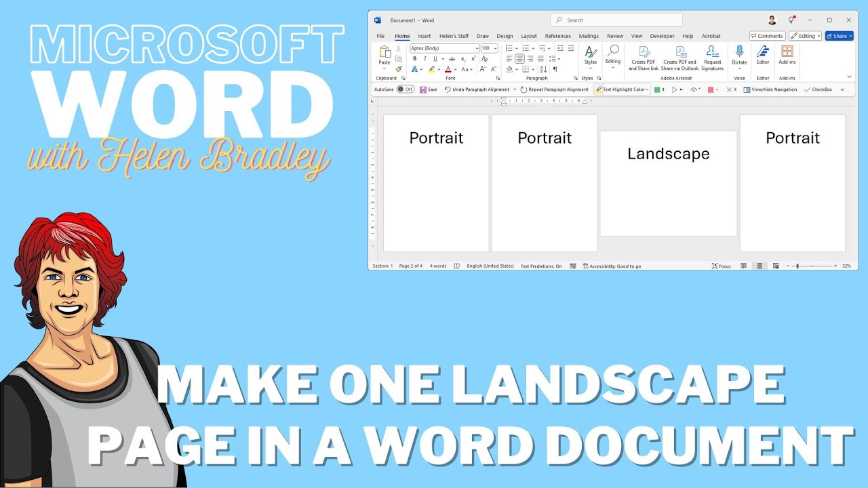Viewport: 868px width, 488px height.
Task: Click the blue Share button
Action: 839,36
